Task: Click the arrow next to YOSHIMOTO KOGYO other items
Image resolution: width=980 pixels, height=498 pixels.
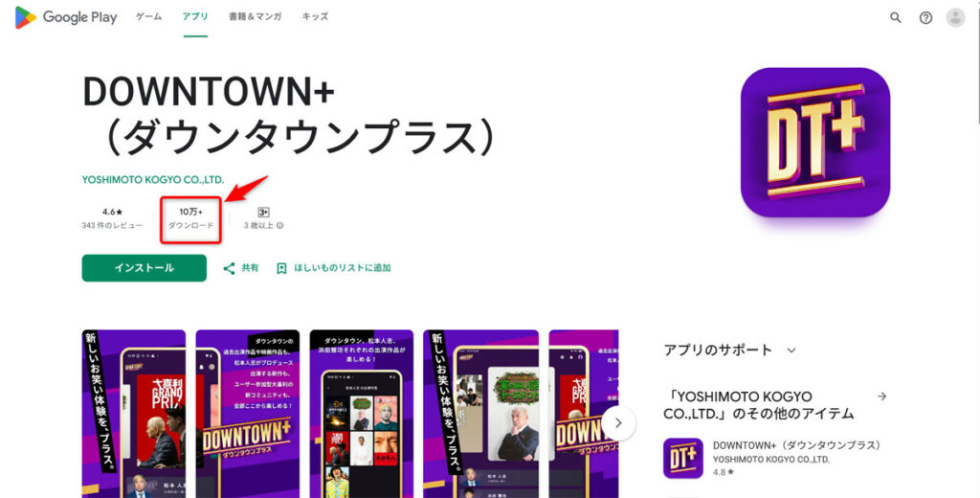Action: click(x=881, y=396)
